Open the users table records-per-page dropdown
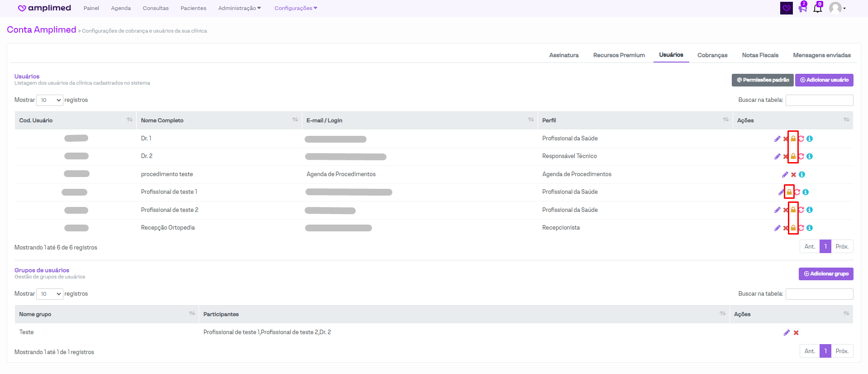868x374 pixels. 50,100
